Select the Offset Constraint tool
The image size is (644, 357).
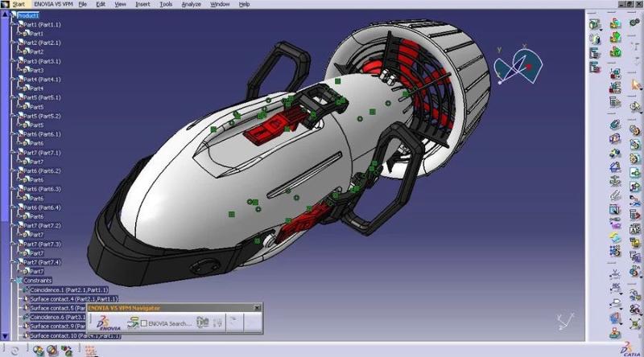(615, 153)
